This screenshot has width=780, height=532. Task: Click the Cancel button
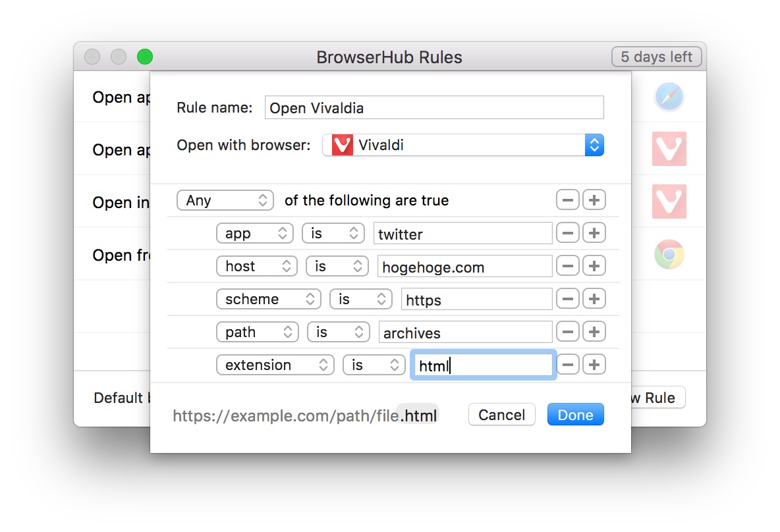click(502, 415)
